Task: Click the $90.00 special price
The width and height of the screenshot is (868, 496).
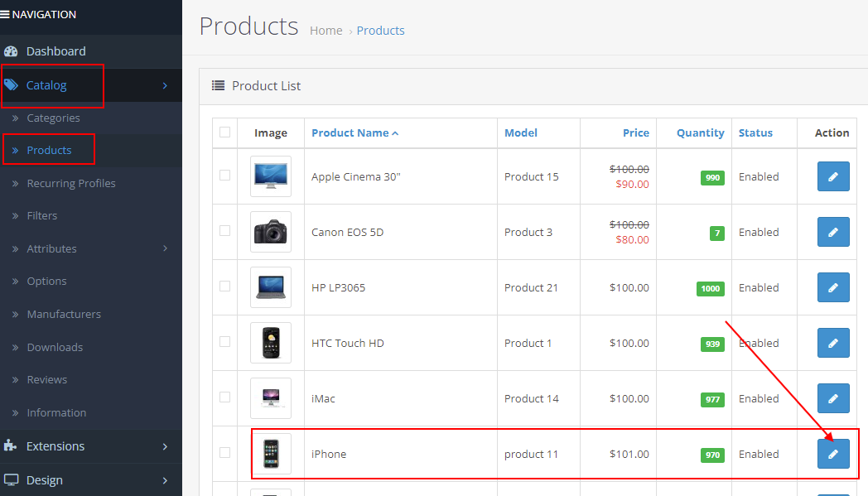Action: (x=632, y=185)
